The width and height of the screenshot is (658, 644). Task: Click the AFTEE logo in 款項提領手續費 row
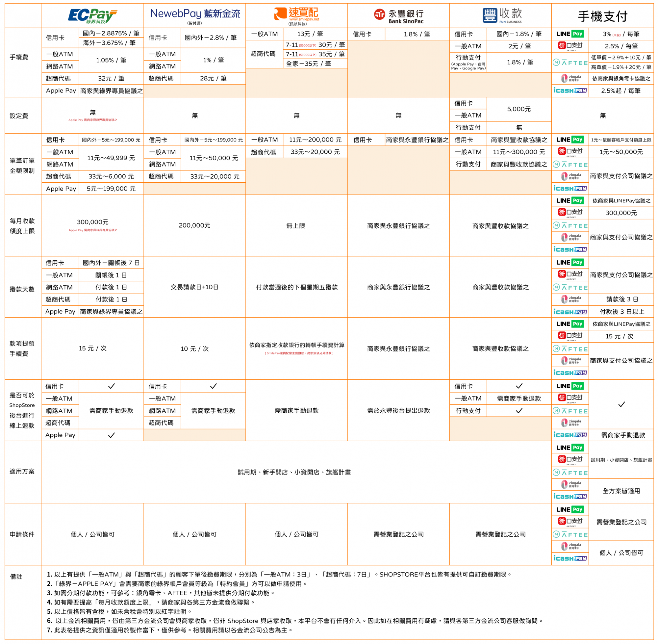[570, 349]
